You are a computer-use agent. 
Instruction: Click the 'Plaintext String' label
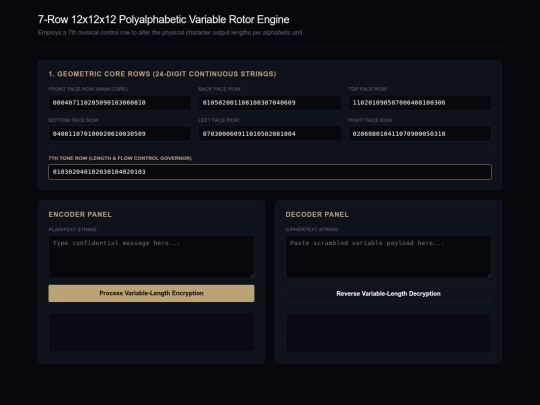pyautogui.click(x=72, y=229)
